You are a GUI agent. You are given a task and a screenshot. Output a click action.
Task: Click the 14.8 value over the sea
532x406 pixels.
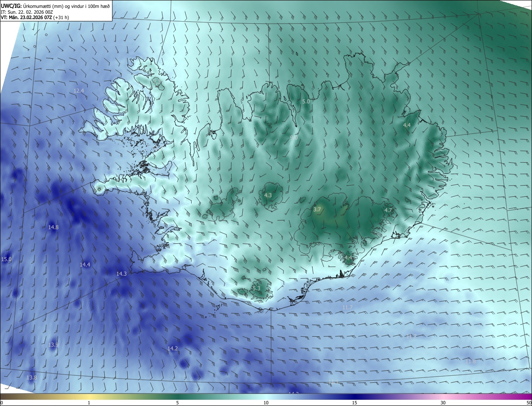pos(53,227)
